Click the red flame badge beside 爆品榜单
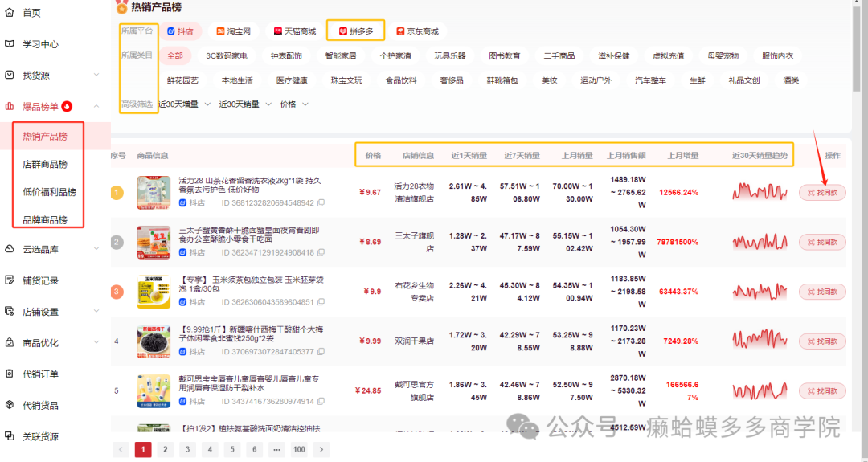This screenshot has width=868, height=462. pos(68,106)
